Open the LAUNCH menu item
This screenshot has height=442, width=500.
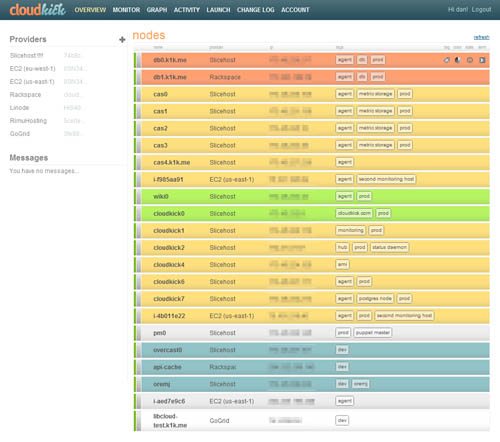tap(218, 10)
